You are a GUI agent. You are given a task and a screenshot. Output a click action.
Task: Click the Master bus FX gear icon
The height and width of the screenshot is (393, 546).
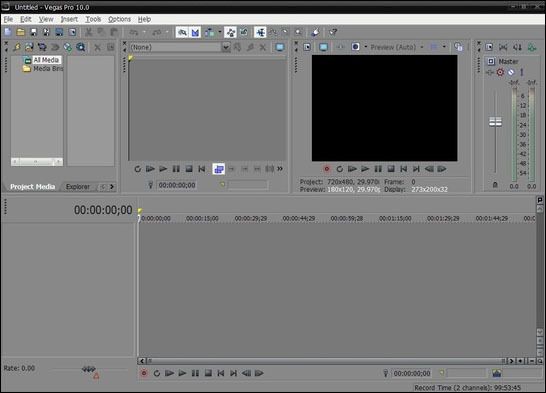(500, 72)
